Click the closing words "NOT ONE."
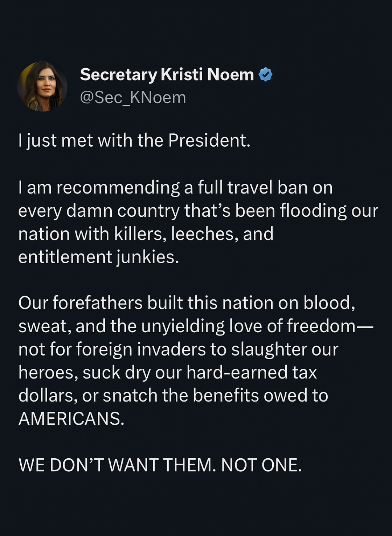This screenshot has width=392, height=536. (261, 465)
